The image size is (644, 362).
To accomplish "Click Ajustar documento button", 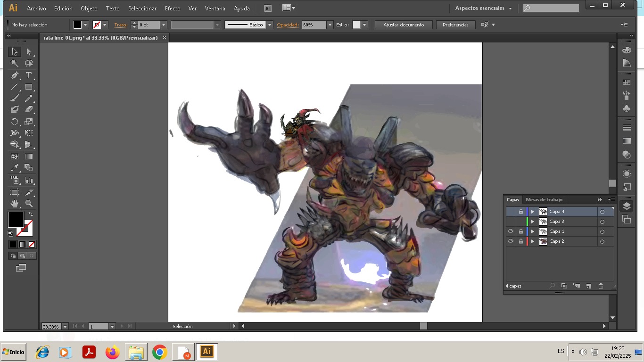I will (x=404, y=25).
